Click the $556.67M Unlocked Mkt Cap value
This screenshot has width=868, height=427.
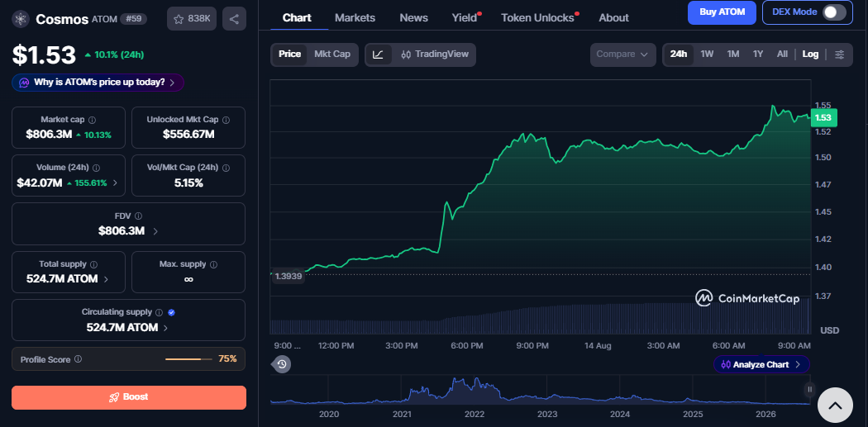point(188,135)
